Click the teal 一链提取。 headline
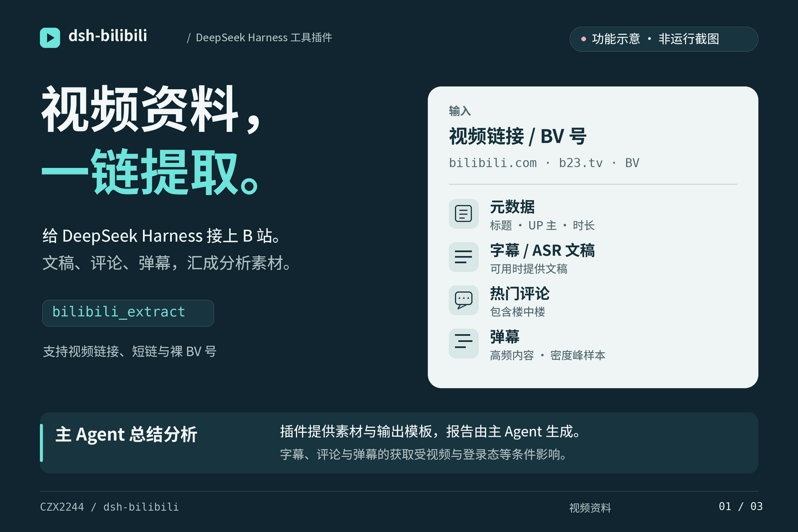Screen dimensions: 798x532 151,172
